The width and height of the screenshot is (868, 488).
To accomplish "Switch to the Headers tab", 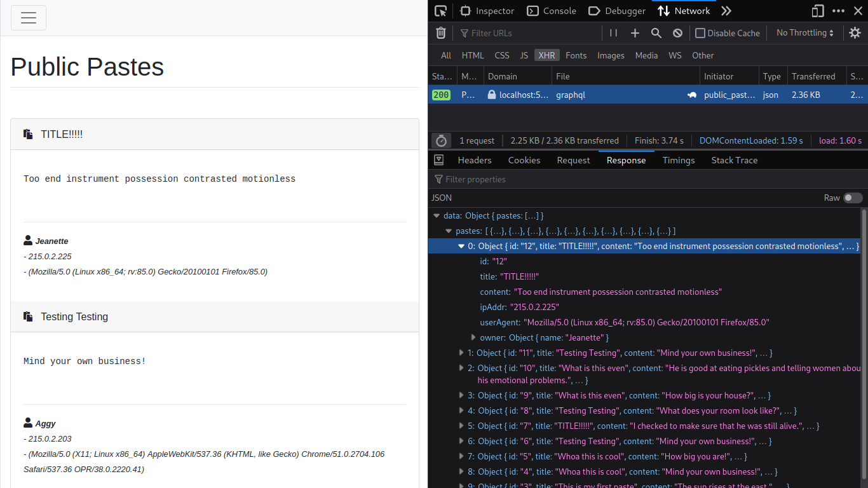I will pyautogui.click(x=475, y=160).
